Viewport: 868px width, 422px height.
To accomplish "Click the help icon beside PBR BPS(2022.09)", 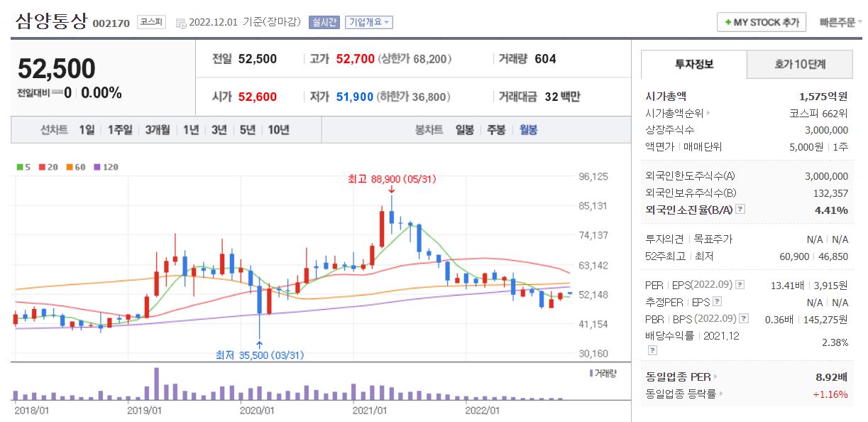I will (x=744, y=319).
